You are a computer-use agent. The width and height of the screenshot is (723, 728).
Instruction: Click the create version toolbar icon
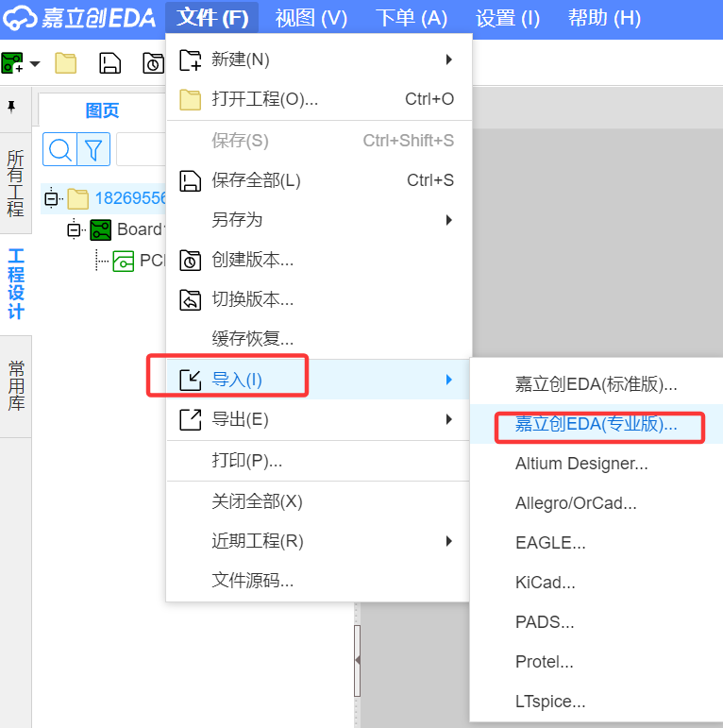pyautogui.click(x=153, y=62)
